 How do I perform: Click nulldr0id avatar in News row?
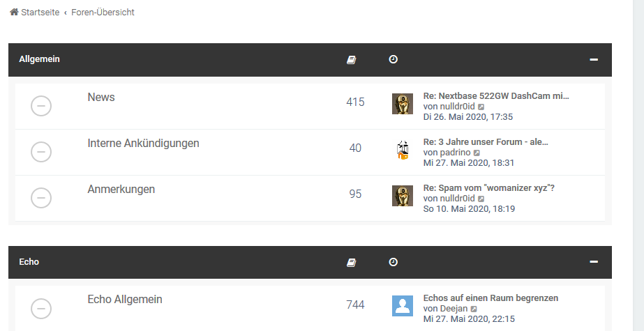[403, 104]
